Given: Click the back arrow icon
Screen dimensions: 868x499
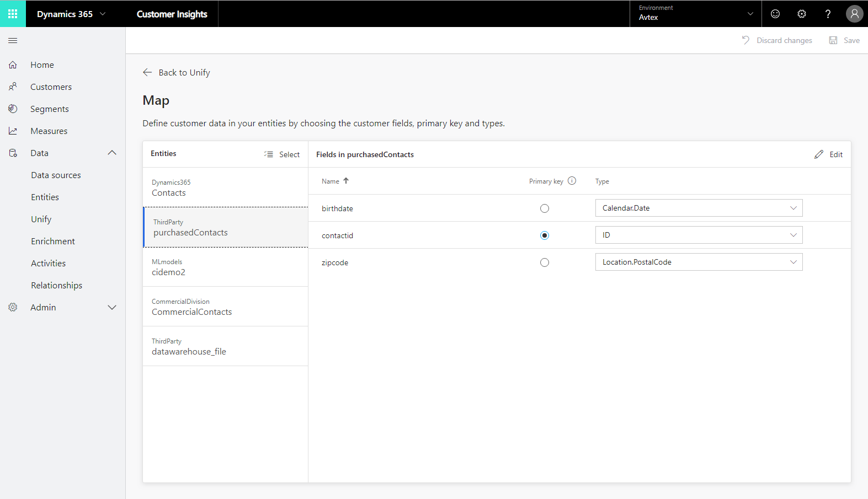Looking at the screenshot, I should (x=147, y=72).
